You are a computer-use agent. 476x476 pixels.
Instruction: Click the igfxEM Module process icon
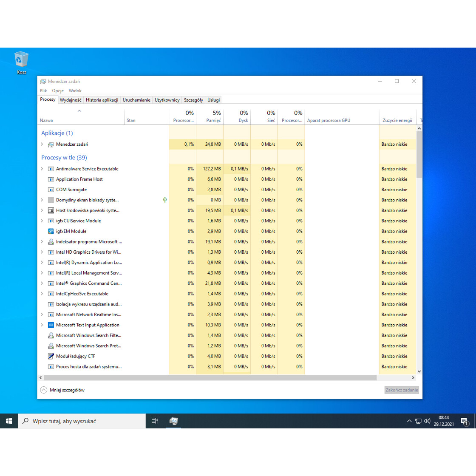51,231
